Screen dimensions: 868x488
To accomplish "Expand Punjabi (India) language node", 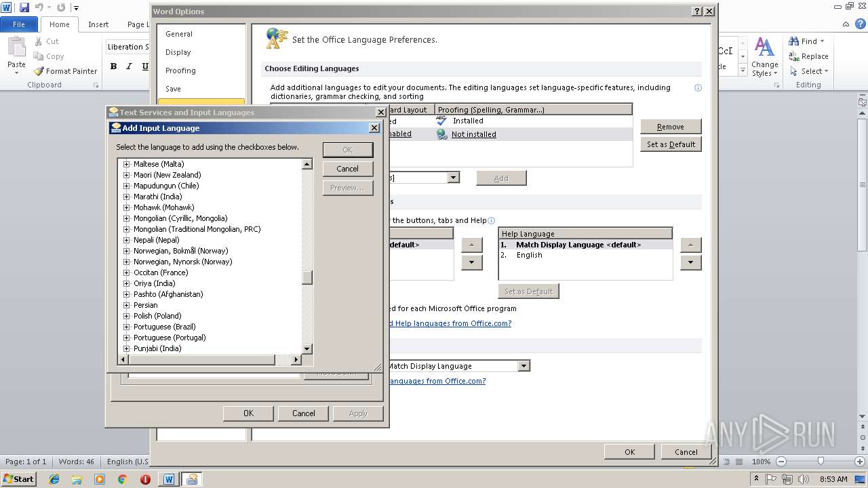I will pyautogui.click(x=126, y=348).
